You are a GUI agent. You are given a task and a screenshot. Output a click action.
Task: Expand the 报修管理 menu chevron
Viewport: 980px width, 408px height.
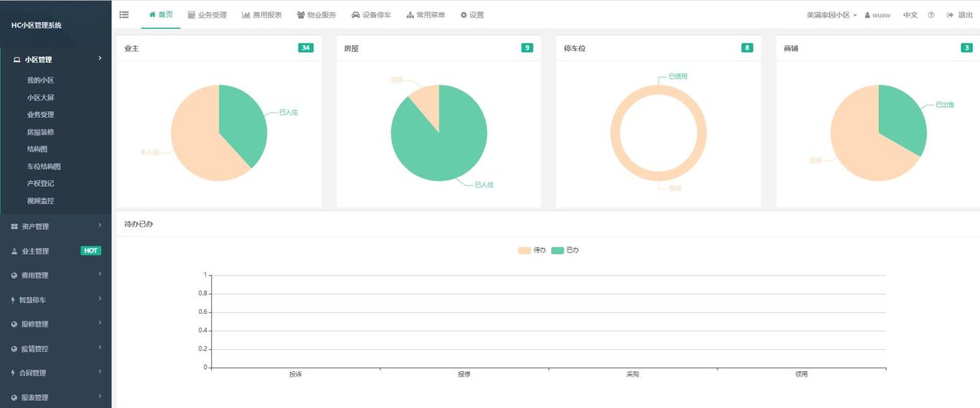coord(100,323)
